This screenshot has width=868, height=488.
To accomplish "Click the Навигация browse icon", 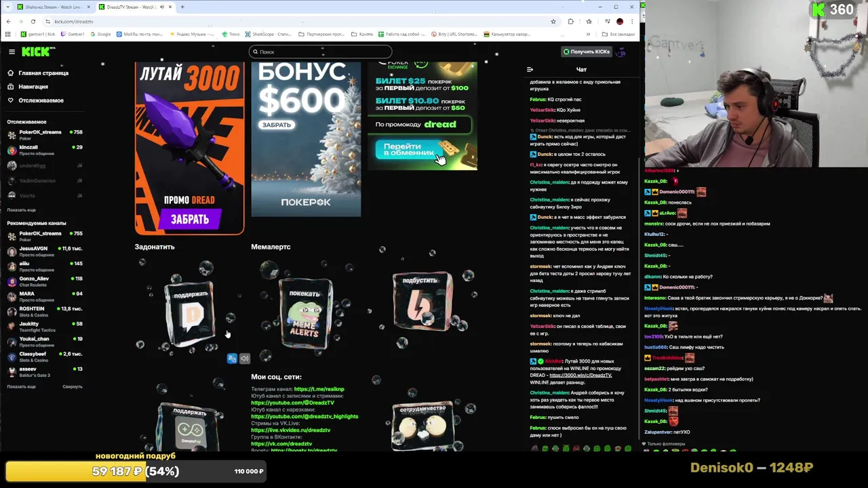I will click(x=11, y=87).
